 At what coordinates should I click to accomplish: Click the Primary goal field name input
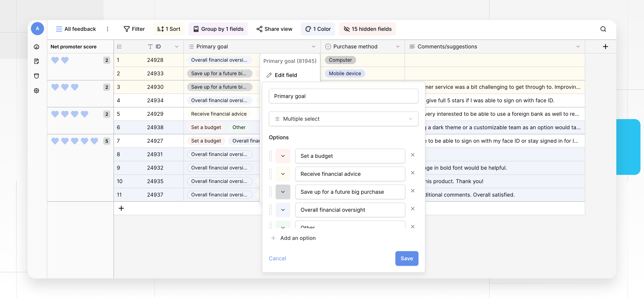point(343,96)
